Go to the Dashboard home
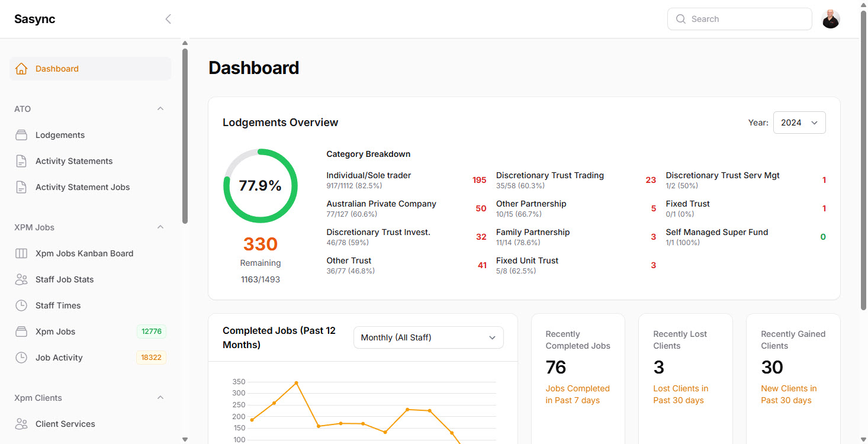The image size is (868, 444). (57, 68)
